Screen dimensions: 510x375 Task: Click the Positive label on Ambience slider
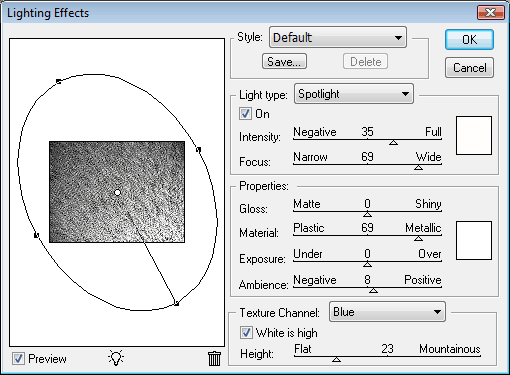click(423, 280)
